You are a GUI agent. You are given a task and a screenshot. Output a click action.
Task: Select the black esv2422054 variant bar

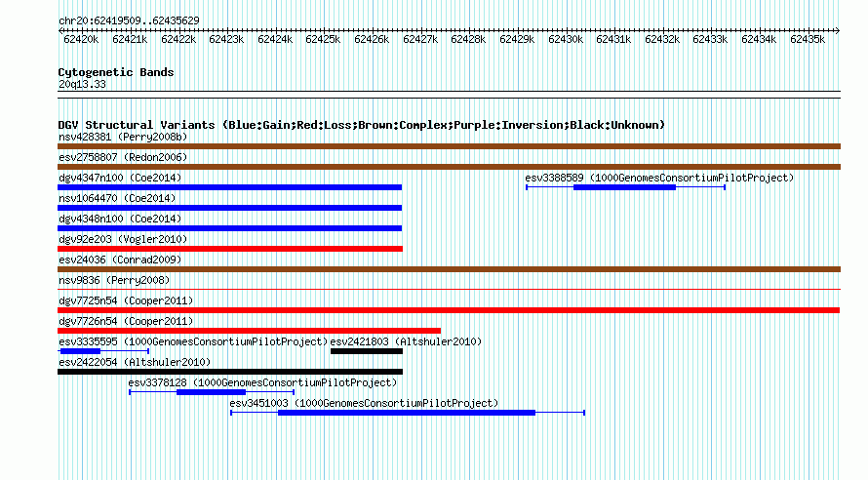(230, 372)
